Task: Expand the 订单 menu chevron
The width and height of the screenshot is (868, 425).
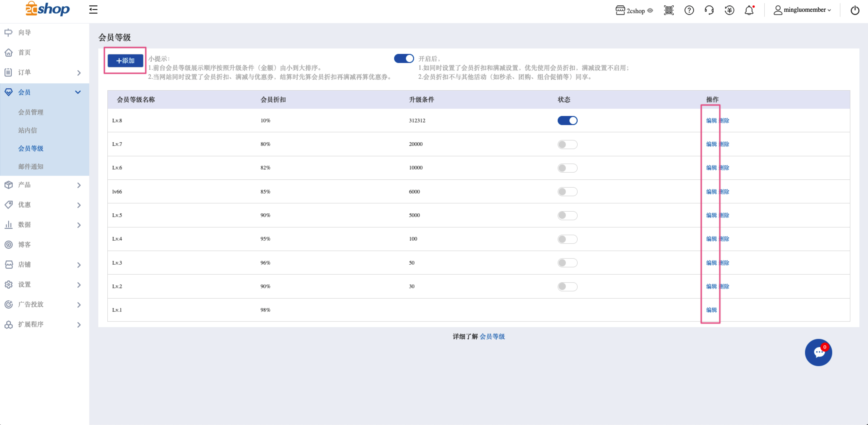Action: 79,73
